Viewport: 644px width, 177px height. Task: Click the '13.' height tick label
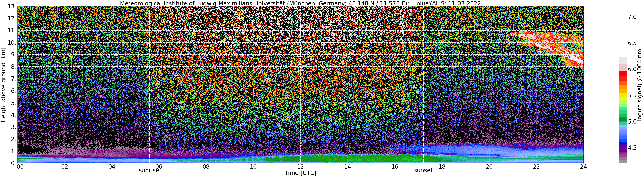12,6
